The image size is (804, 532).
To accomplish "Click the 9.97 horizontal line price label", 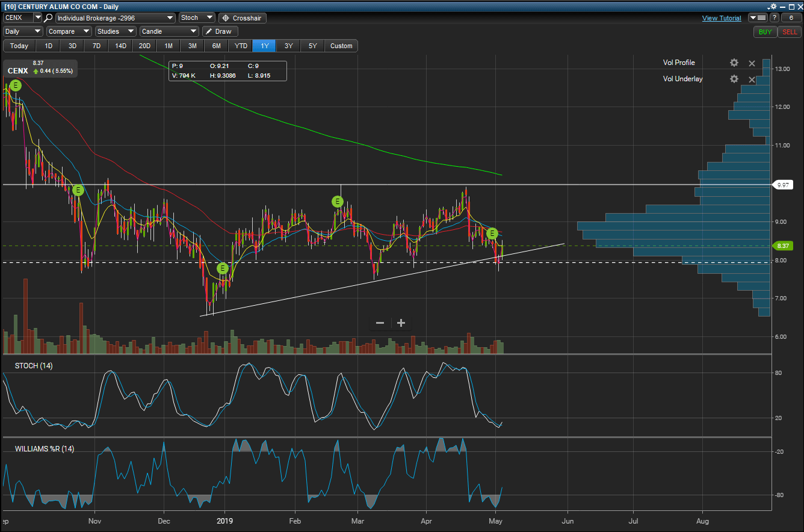I will click(783, 185).
